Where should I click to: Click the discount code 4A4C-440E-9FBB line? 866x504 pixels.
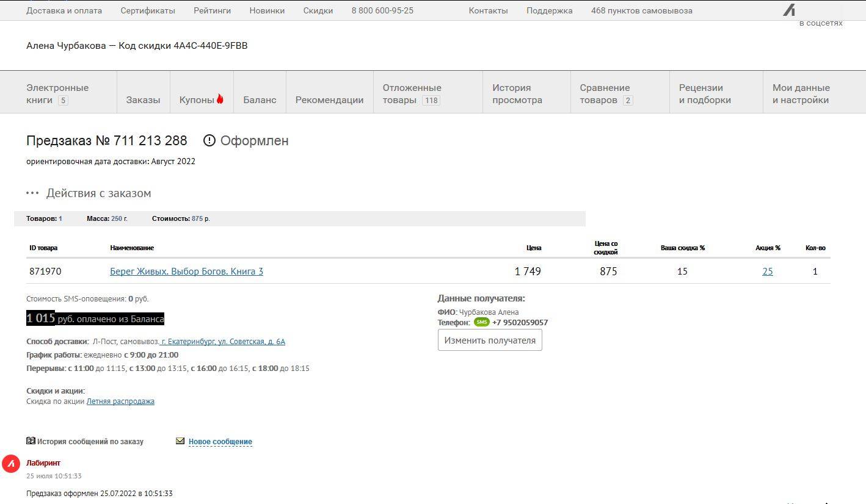137,46
